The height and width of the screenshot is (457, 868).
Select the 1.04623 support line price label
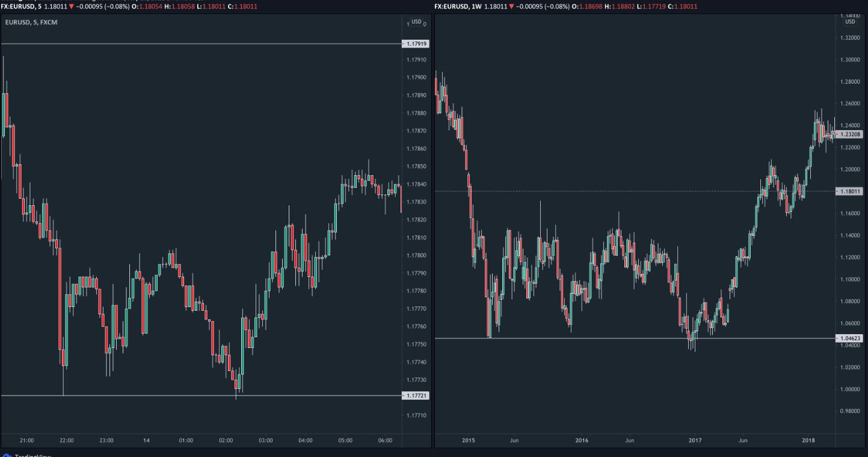coord(850,338)
